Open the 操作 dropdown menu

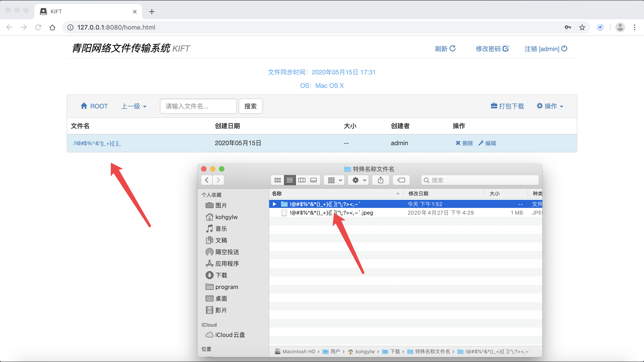tap(550, 106)
